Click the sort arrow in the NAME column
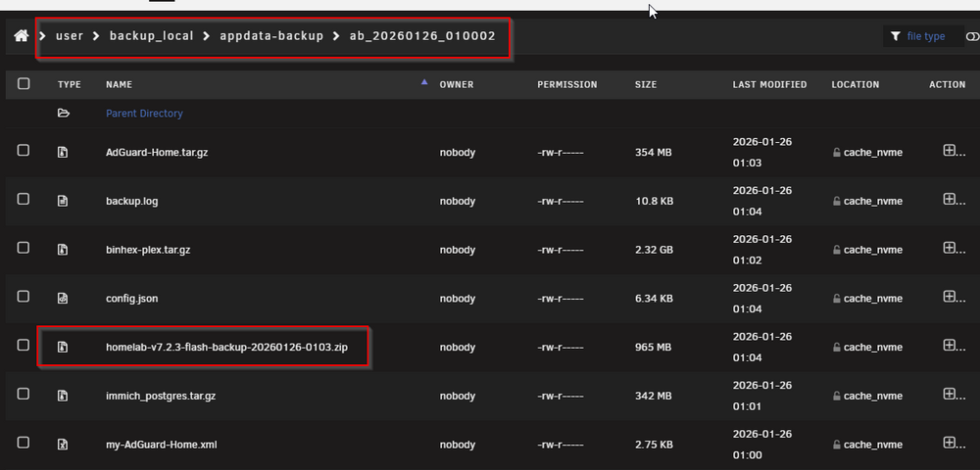Viewport: 980px width, 470px height. pyautogui.click(x=425, y=81)
